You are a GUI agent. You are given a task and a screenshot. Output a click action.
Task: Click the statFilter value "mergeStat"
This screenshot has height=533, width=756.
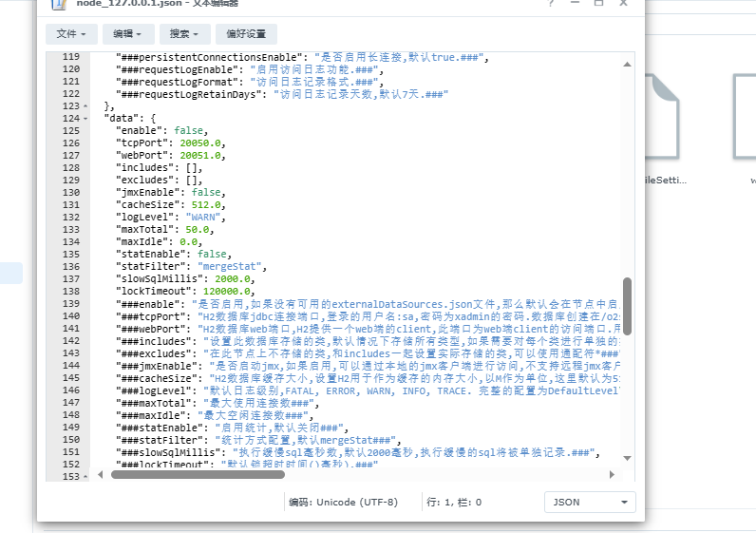[x=230, y=267]
